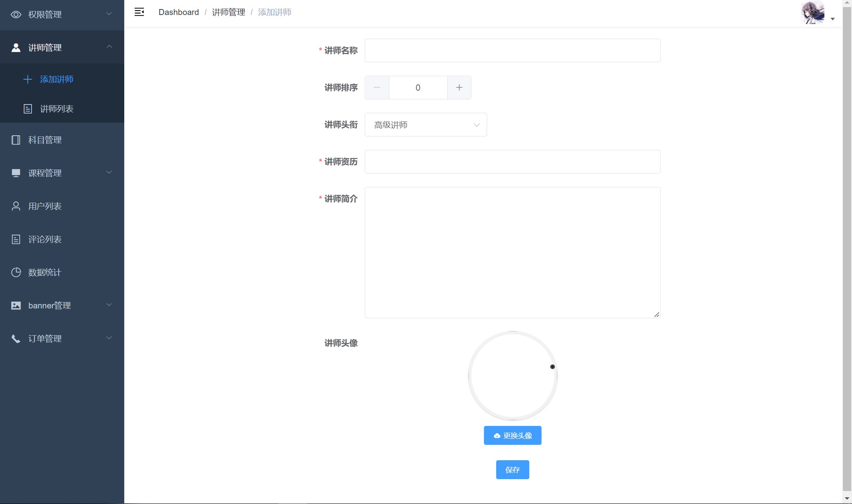Open the 讲师头衔 dropdown
Image resolution: width=852 pixels, height=504 pixels.
pos(426,125)
